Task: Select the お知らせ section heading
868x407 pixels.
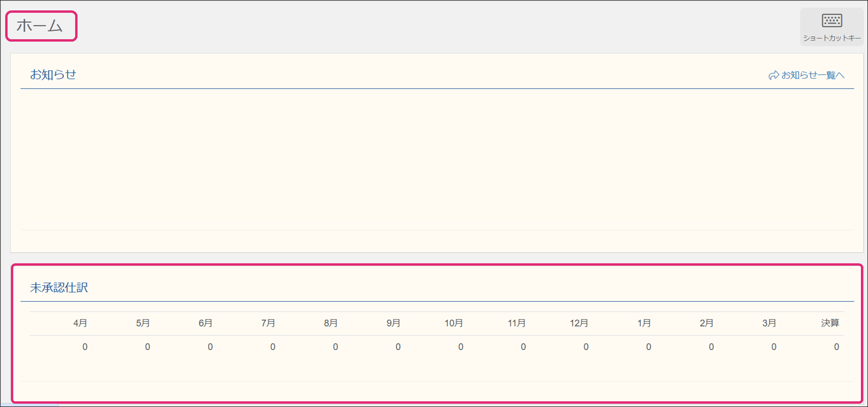Action: click(53, 75)
